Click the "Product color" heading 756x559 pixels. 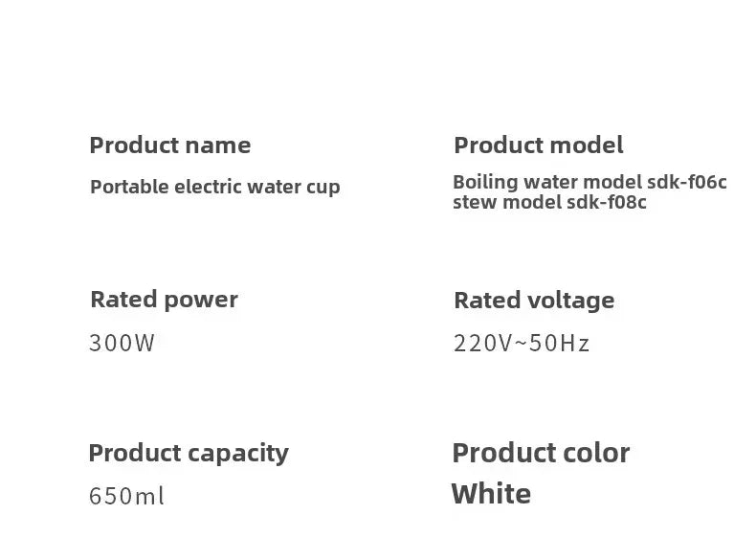541,453
